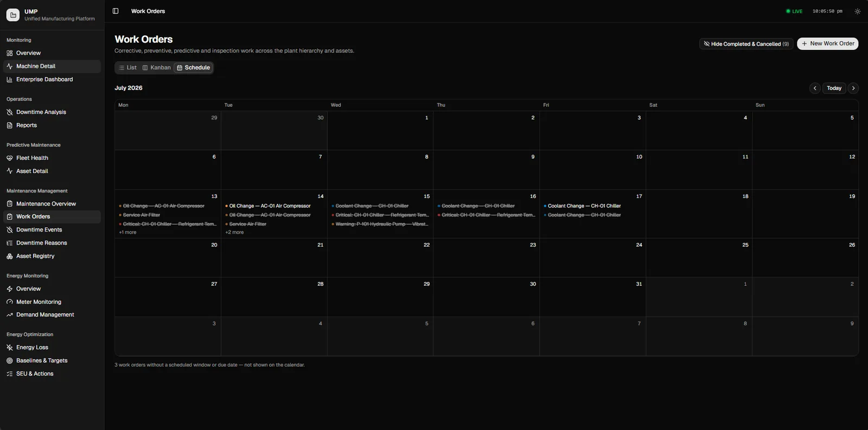Open Baselines & Targets page
Screen dimensions: 868x430
click(x=52, y=361)
